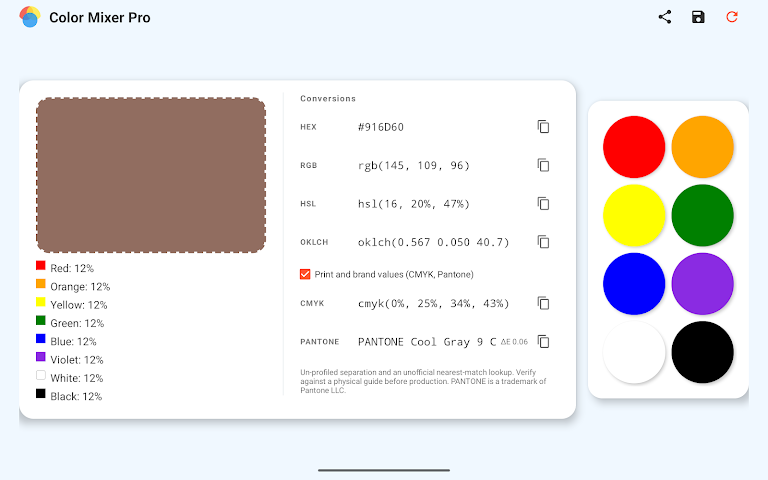The width and height of the screenshot is (768, 480).
Task: Click the #916D60 hex text
Action: 381,127
